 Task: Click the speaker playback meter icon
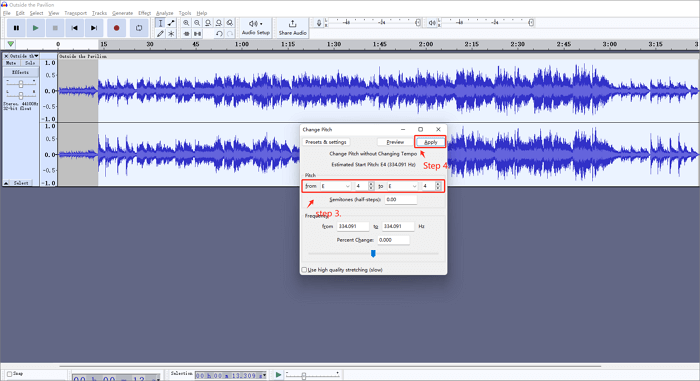coord(432,23)
